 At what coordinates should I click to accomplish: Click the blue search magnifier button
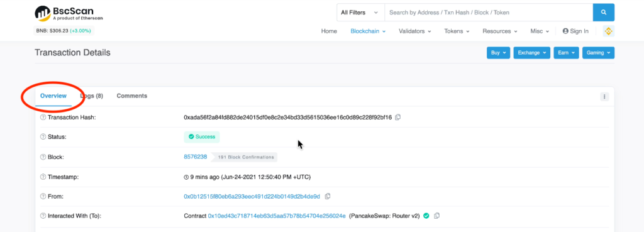(x=603, y=13)
